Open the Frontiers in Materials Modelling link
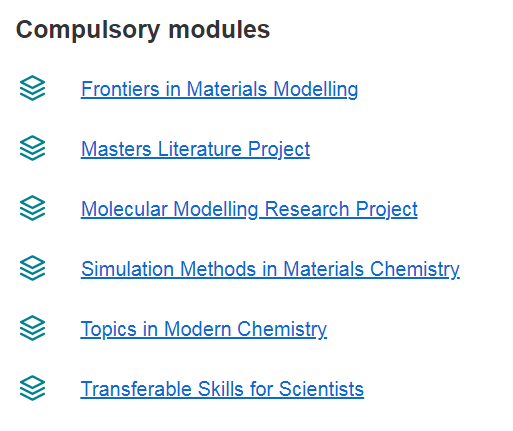 [x=219, y=89]
